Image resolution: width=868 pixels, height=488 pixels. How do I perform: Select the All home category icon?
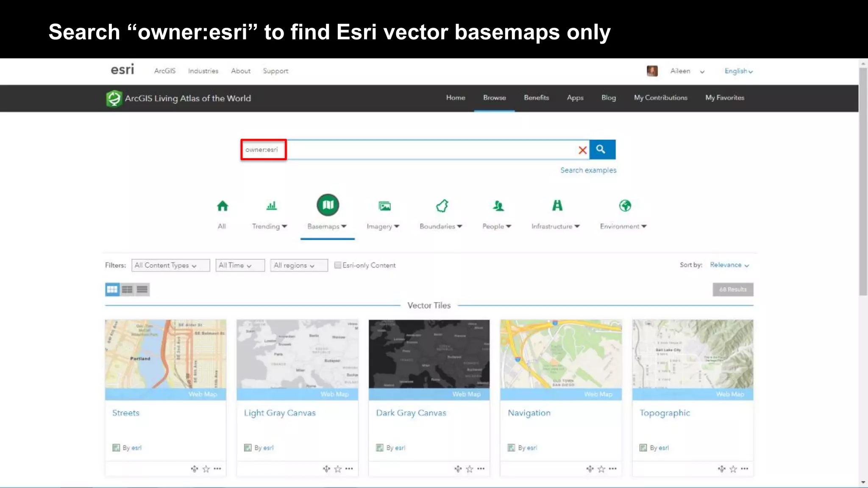coord(223,206)
